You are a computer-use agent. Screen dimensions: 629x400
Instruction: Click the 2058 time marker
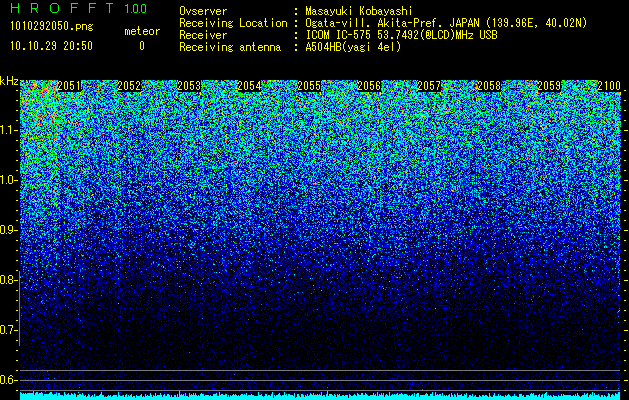tap(489, 86)
